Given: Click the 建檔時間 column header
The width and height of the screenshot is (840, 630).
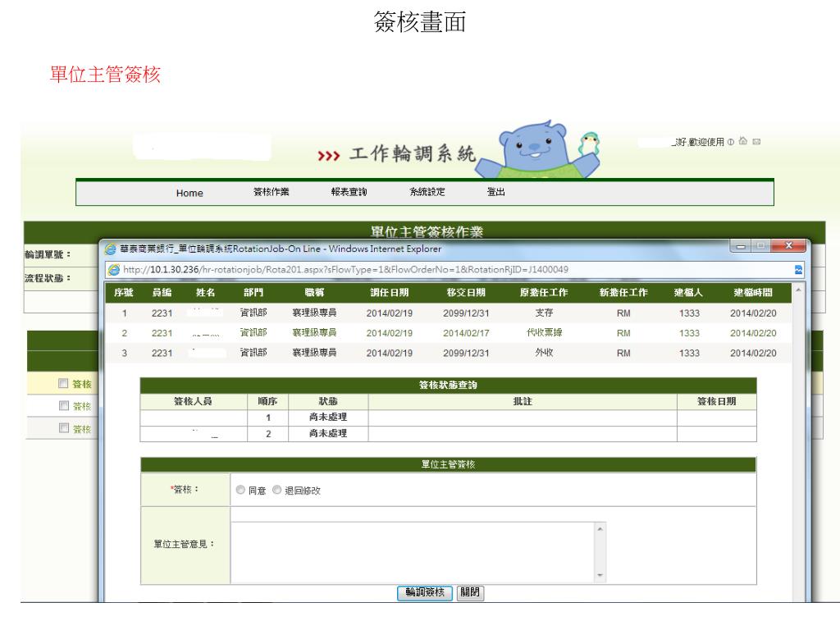Looking at the screenshot, I should coord(753,293).
